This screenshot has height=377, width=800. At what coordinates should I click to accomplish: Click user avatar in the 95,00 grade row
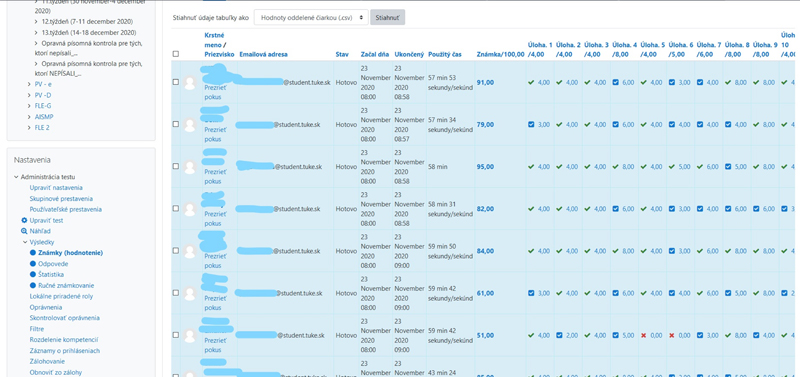pos(190,167)
